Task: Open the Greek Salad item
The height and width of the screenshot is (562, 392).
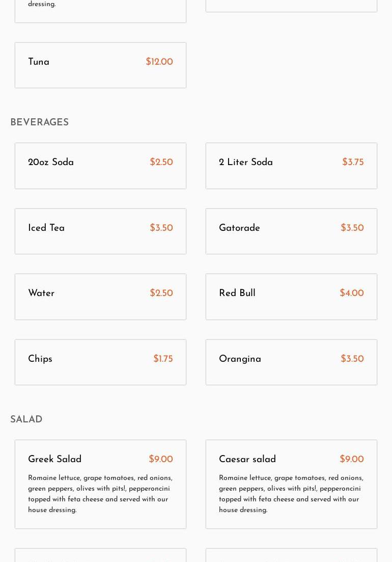Action: click(54, 460)
